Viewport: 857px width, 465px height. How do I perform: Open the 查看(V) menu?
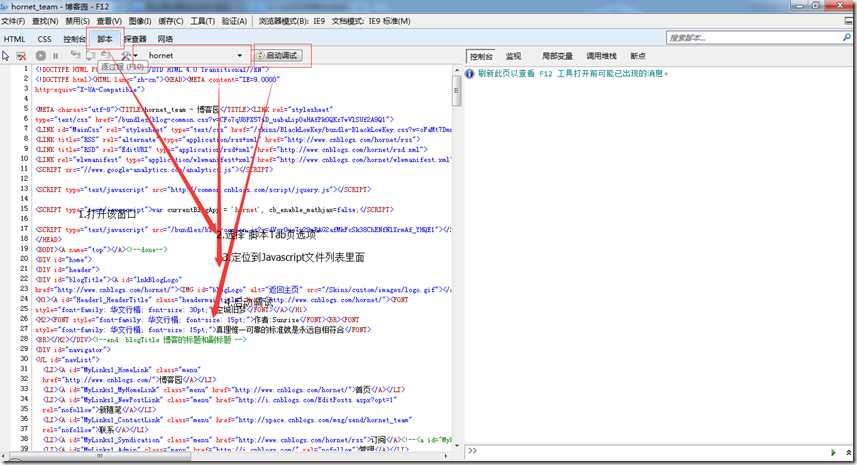[109, 21]
